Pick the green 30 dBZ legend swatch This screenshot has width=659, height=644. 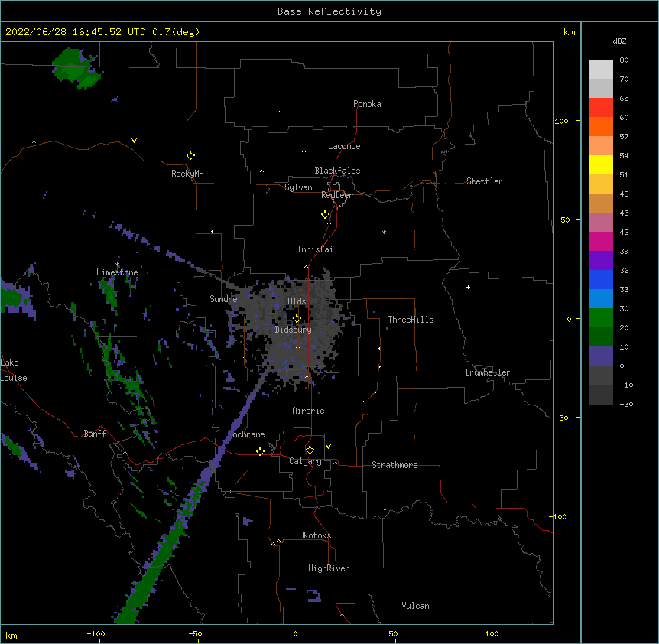tap(601, 318)
